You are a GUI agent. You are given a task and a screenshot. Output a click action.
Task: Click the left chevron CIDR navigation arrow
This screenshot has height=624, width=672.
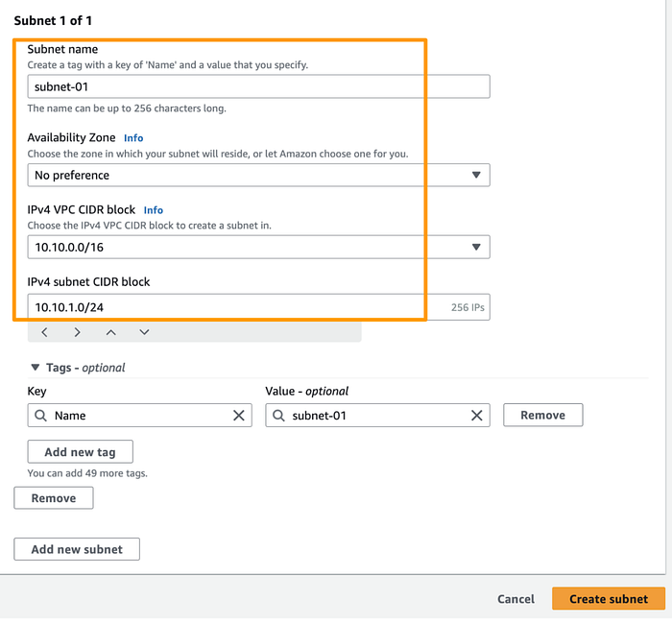[x=44, y=332]
